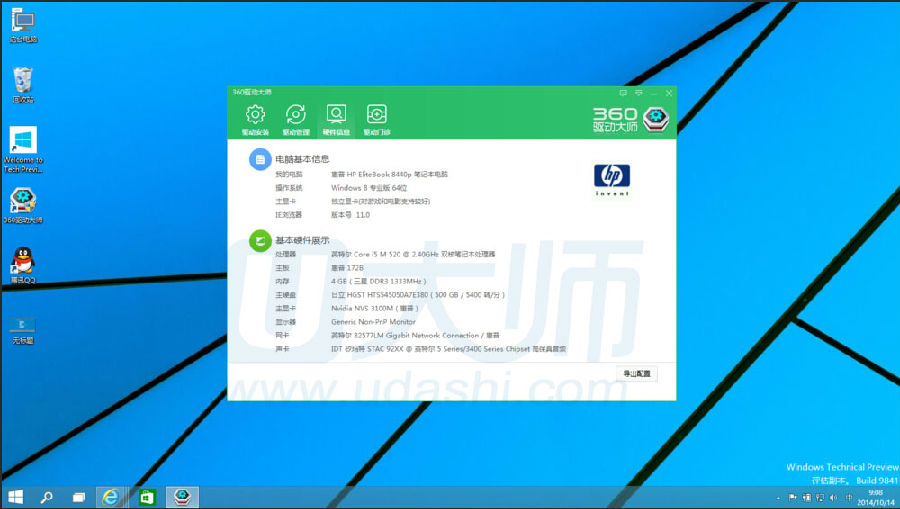Open the title bar dropdown menu icon
900x509 pixels.
(x=637, y=92)
